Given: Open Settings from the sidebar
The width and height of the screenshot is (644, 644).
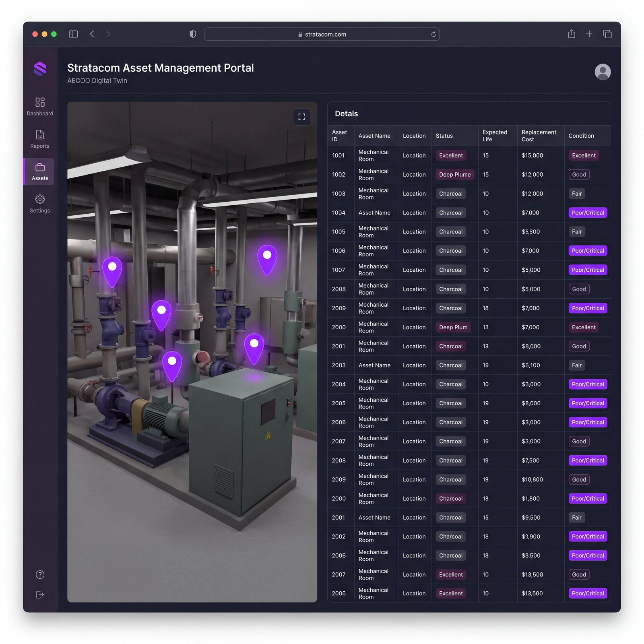Looking at the screenshot, I should (x=40, y=204).
